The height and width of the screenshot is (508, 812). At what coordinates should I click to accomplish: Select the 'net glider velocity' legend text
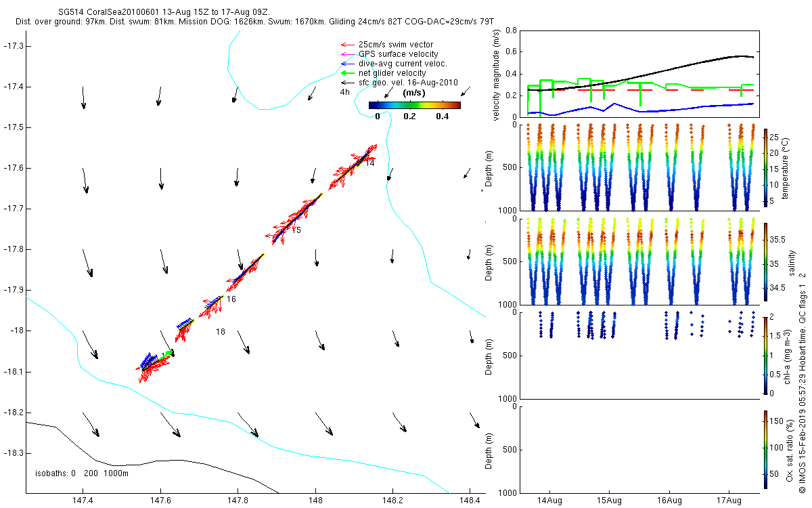(392, 73)
